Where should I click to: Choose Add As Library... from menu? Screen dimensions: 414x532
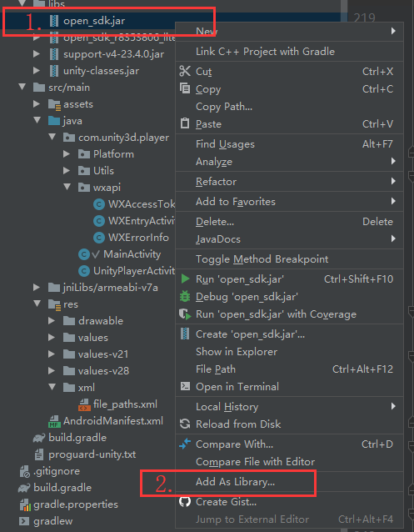289,482
